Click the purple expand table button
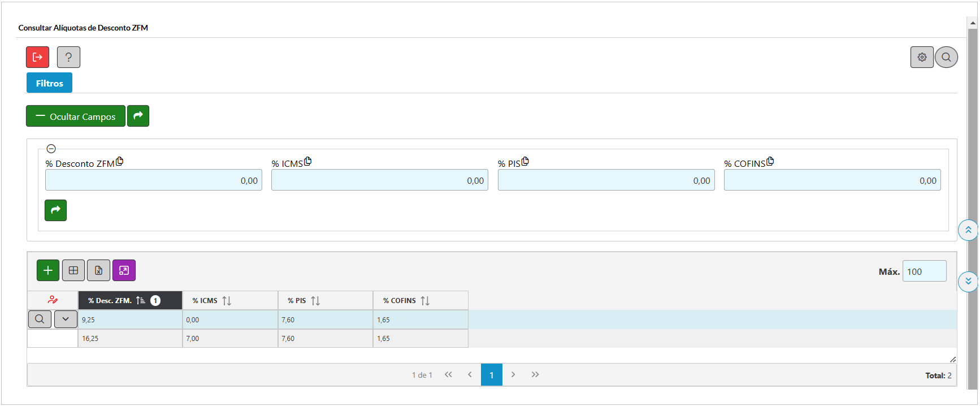Image resolution: width=980 pixels, height=406 pixels. pyautogui.click(x=124, y=270)
